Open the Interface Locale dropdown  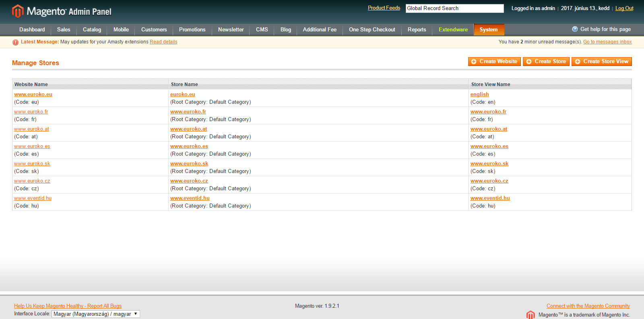pos(96,314)
